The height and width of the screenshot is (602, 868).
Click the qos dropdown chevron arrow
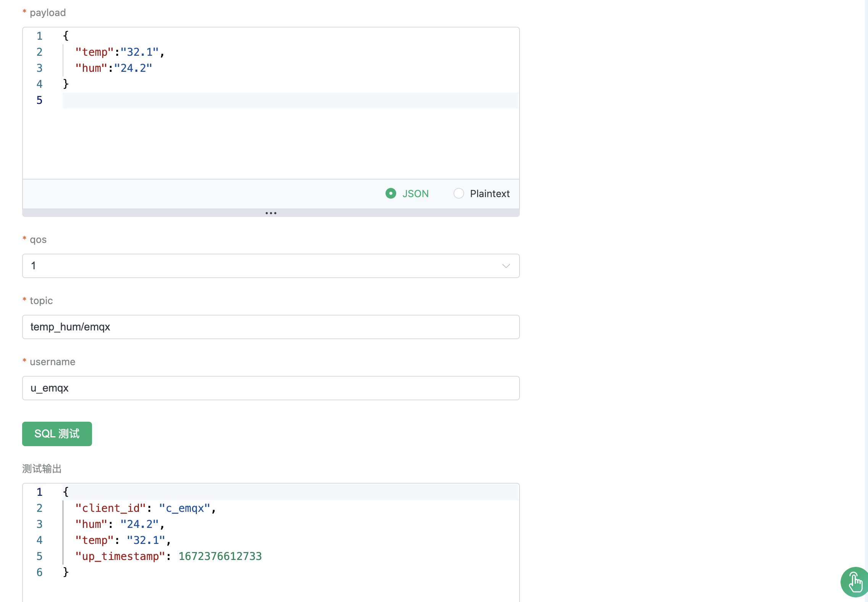point(506,266)
